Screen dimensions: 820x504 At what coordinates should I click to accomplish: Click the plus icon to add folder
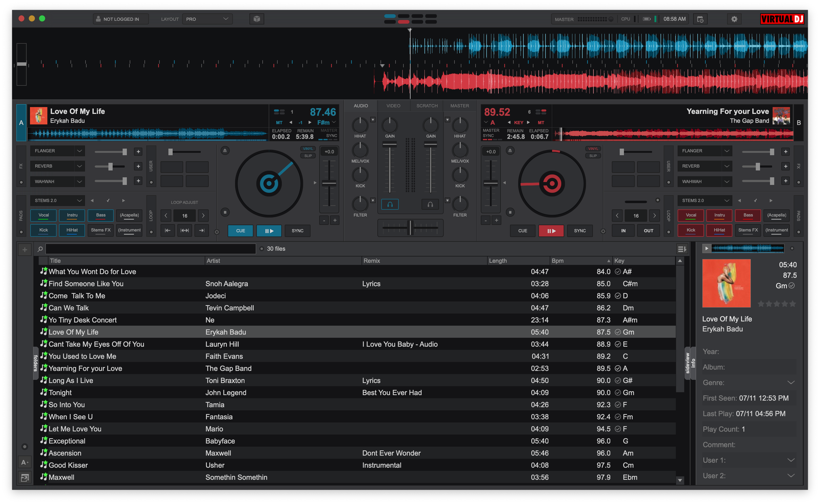click(x=25, y=249)
